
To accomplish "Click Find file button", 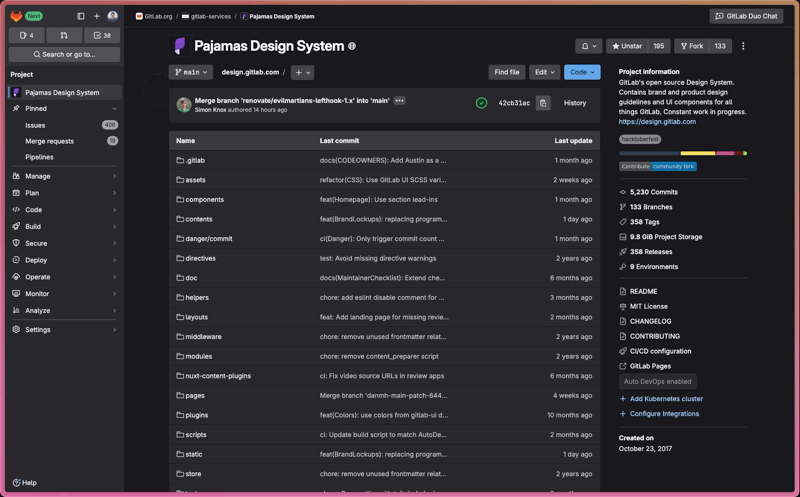I will pos(507,72).
